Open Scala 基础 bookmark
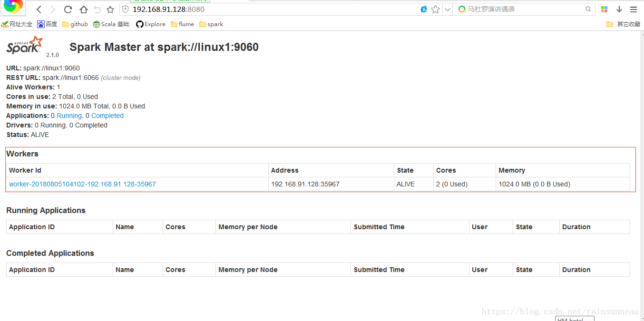The width and height of the screenshot is (644, 321). pyautogui.click(x=111, y=24)
